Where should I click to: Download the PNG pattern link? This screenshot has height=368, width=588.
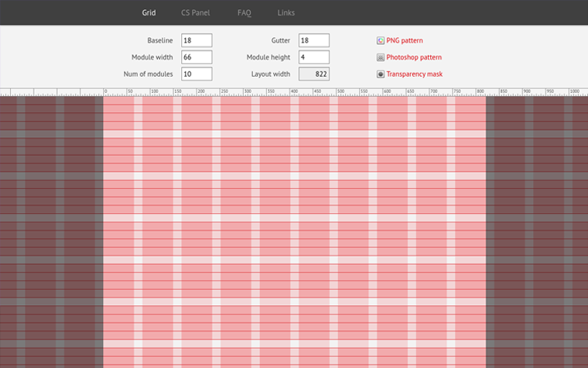pyautogui.click(x=405, y=40)
